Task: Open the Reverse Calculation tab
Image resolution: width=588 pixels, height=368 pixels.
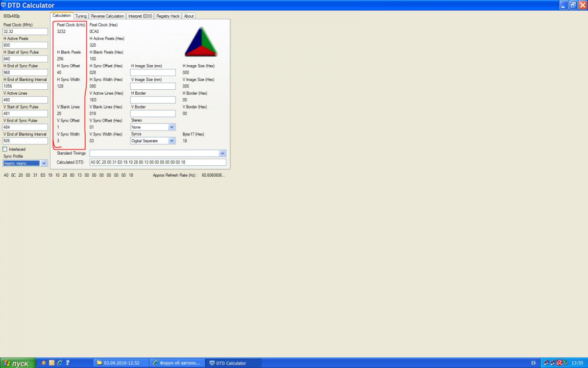Action: pos(108,16)
